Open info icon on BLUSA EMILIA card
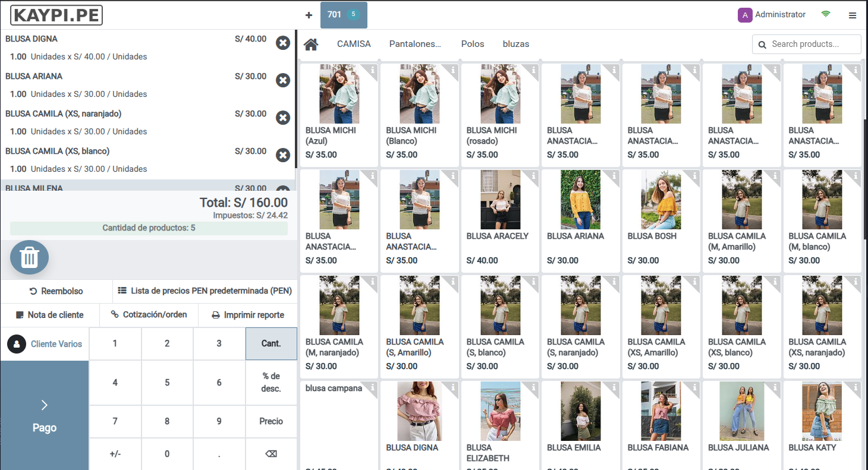This screenshot has height=470, width=868. pyautogui.click(x=614, y=387)
